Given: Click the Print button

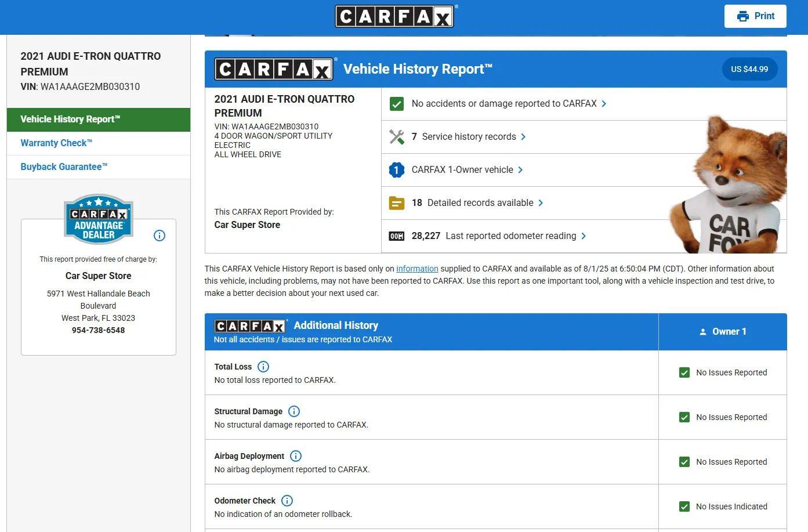Looking at the screenshot, I should (755, 16).
